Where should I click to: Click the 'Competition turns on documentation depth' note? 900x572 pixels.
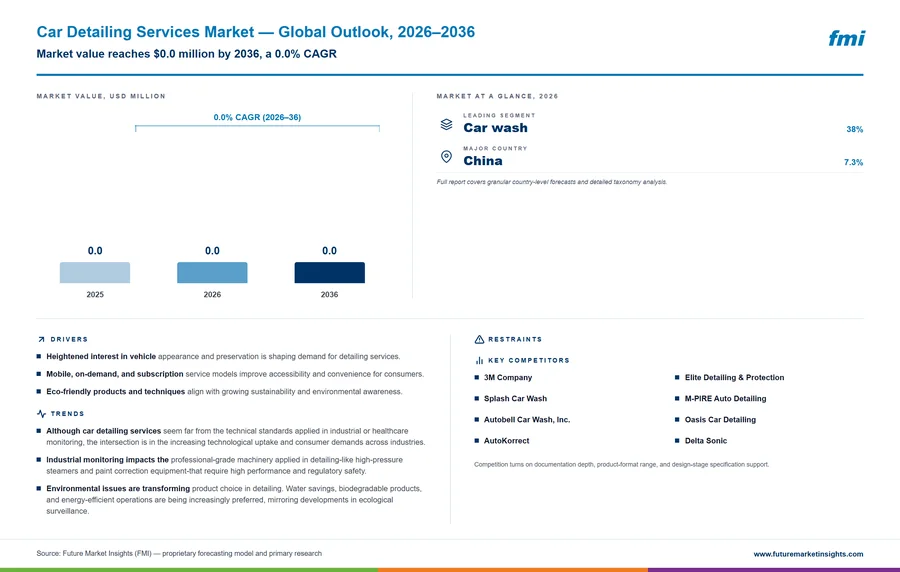click(x=622, y=465)
